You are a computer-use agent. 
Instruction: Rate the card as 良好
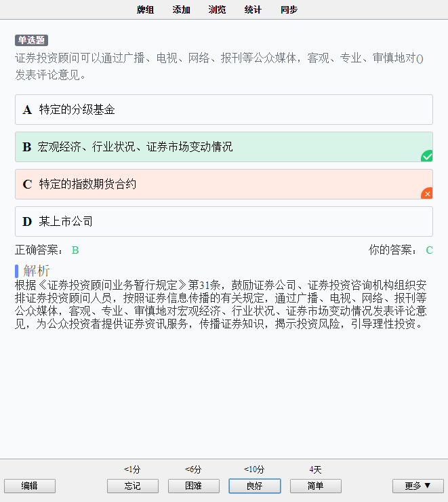(x=255, y=486)
